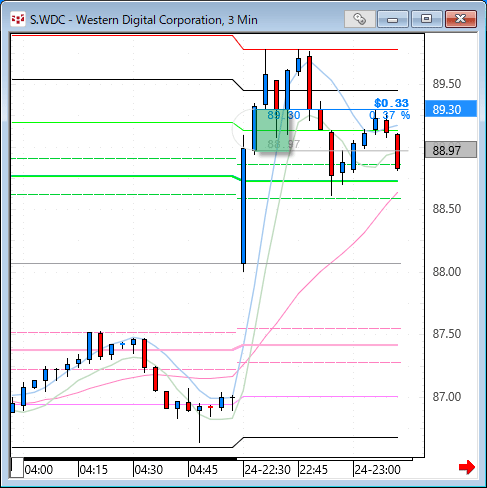Click the S.WDC Western Digital title text
The width and height of the screenshot is (487, 488).
pyautogui.click(x=144, y=20)
